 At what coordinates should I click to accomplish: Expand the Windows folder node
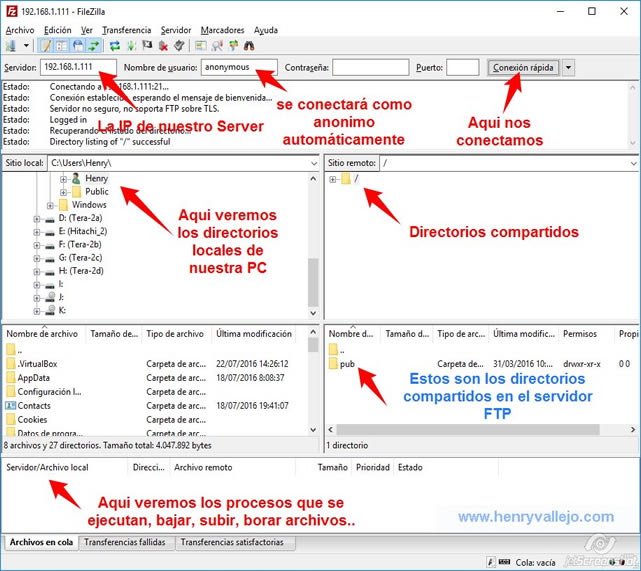50,205
